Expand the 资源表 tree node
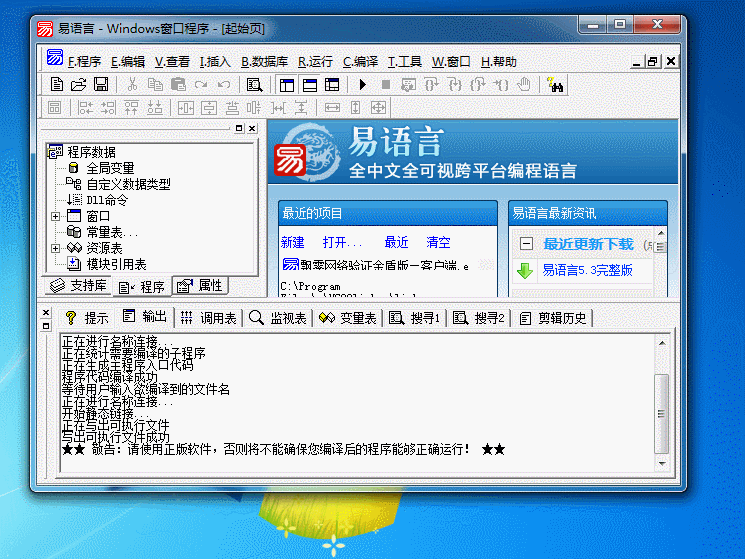Screen dimensions: 745x559 56,248
